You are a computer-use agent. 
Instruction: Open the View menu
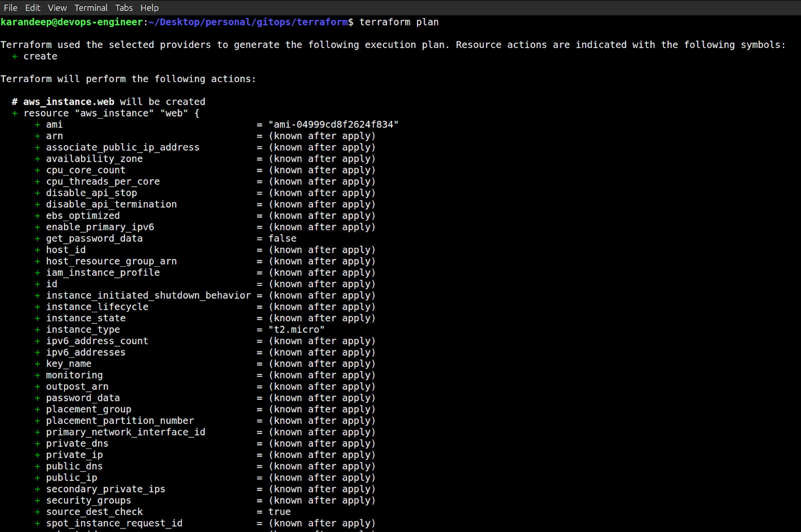[x=57, y=8]
